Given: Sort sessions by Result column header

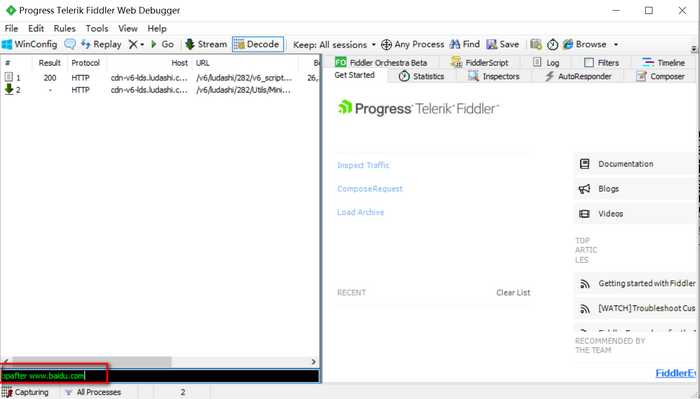Looking at the screenshot, I should [49, 63].
